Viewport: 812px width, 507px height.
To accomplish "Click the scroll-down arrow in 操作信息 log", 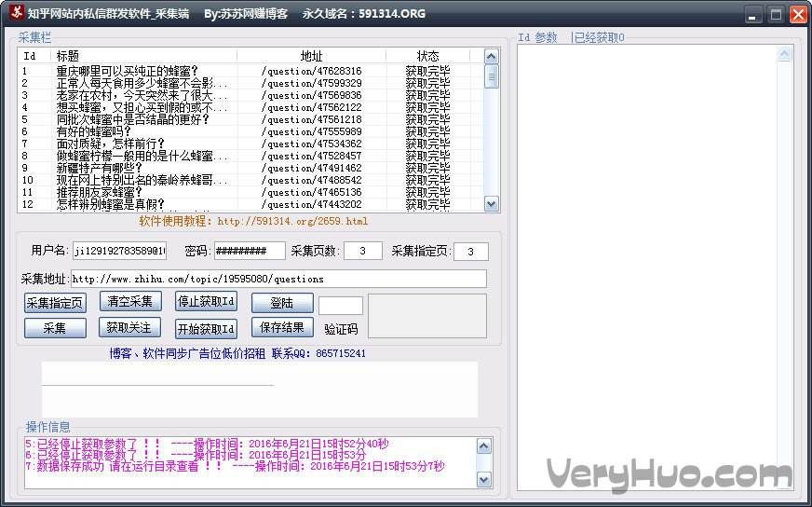I will (483, 480).
